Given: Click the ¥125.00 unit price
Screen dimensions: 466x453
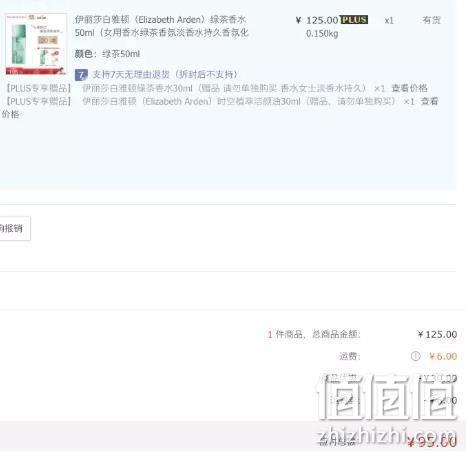Looking at the screenshot, I should click(x=317, y=20).
